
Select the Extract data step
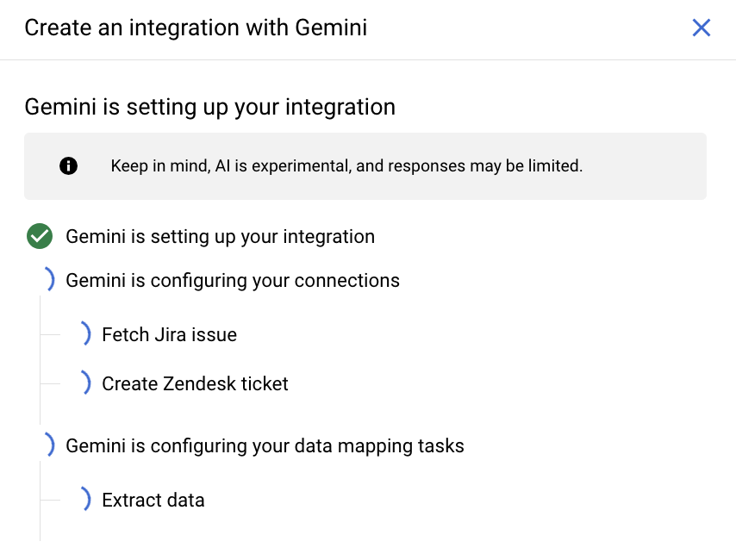click(x=153, y=500)
